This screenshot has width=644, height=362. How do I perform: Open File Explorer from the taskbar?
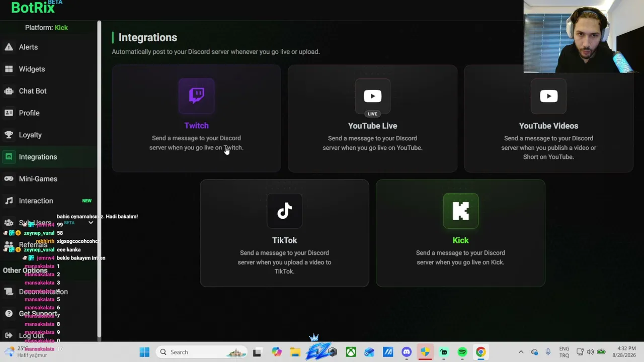click(295, 352)
